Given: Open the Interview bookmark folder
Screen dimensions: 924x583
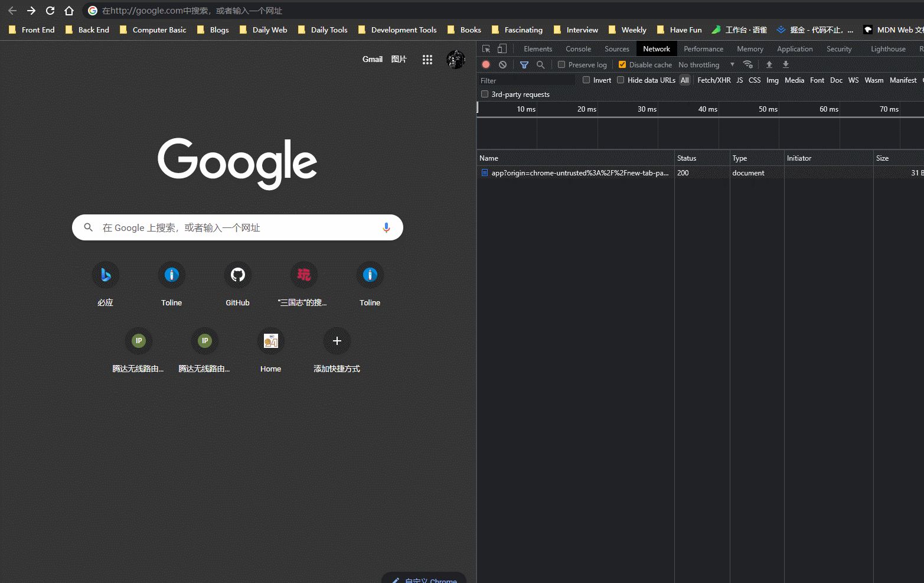Looking at the screenshot, I should coord(576,30).
